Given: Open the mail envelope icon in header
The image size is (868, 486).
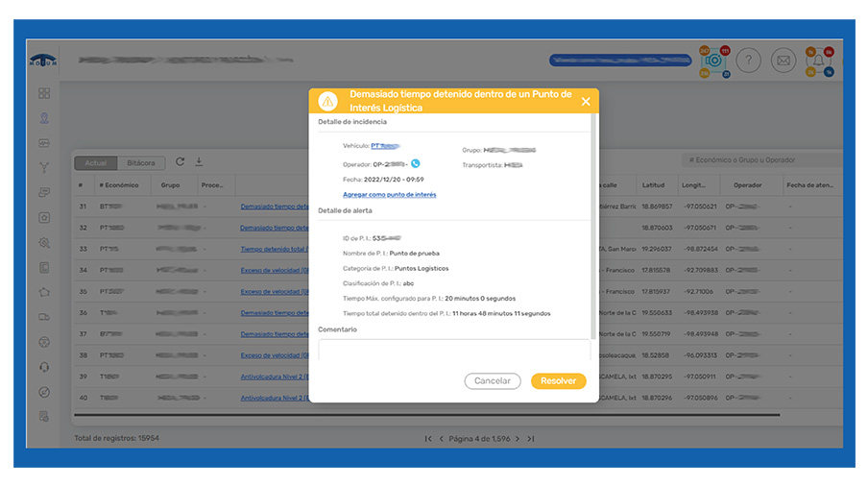Looking at the screenshot, I should point(784,61).
